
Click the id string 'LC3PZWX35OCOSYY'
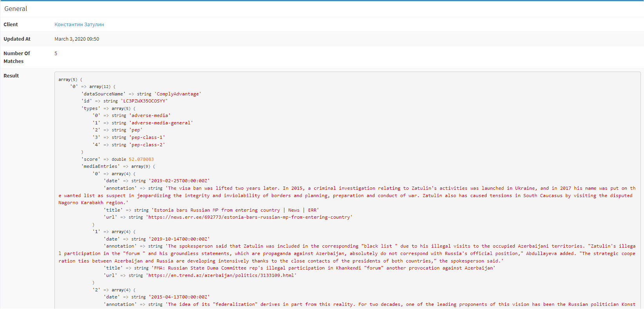click(144, 101)
